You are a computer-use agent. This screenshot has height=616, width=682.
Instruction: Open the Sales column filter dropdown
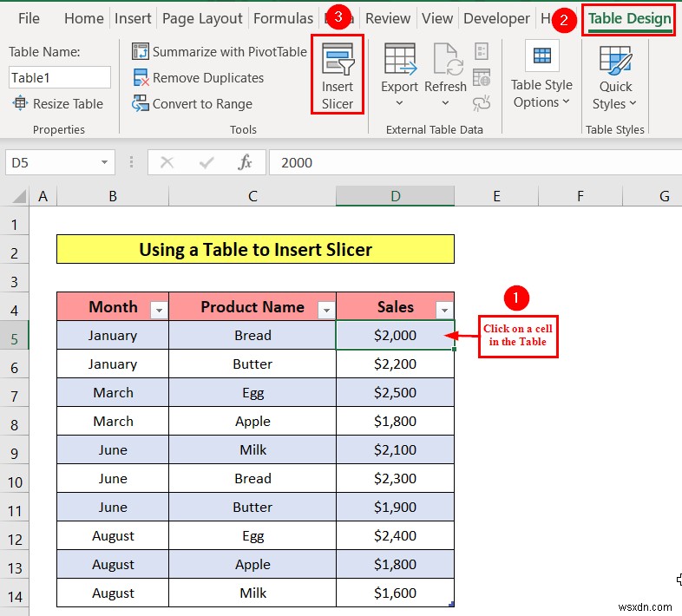[x=444, y=311]
